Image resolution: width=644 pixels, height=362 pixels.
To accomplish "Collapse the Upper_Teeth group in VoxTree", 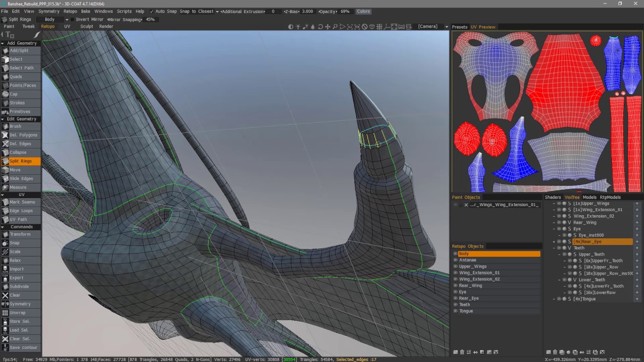I will [x=559, y=254].
